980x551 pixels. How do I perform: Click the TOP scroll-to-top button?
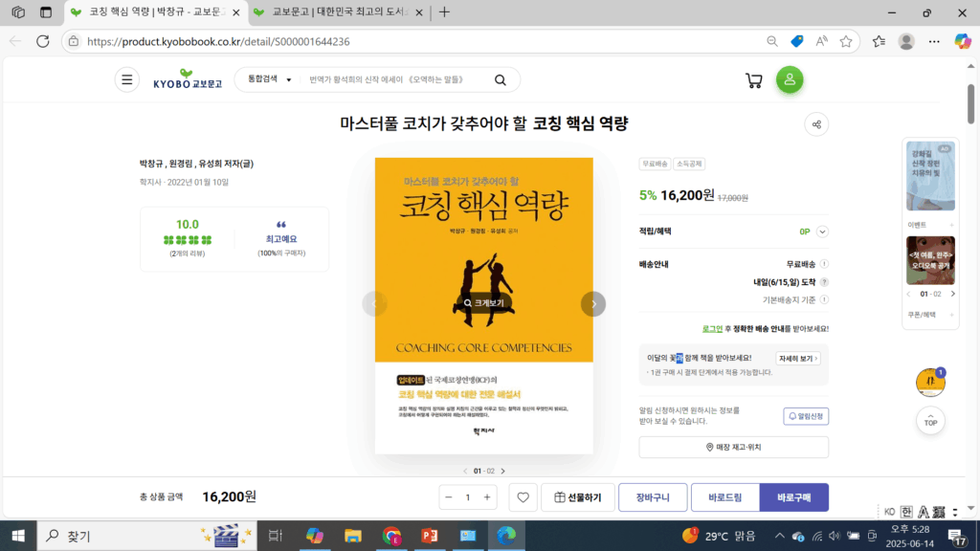click(930, 422)
